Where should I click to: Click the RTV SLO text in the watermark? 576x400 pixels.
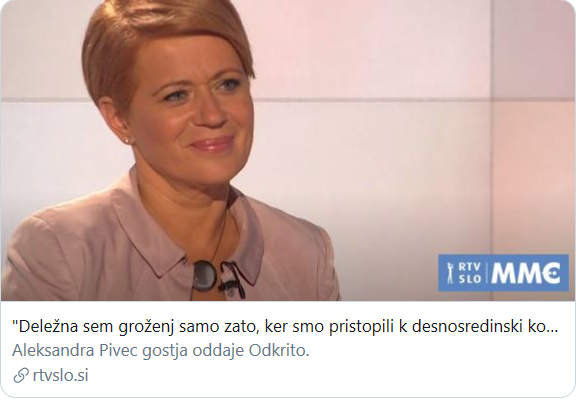click(469, 273)
